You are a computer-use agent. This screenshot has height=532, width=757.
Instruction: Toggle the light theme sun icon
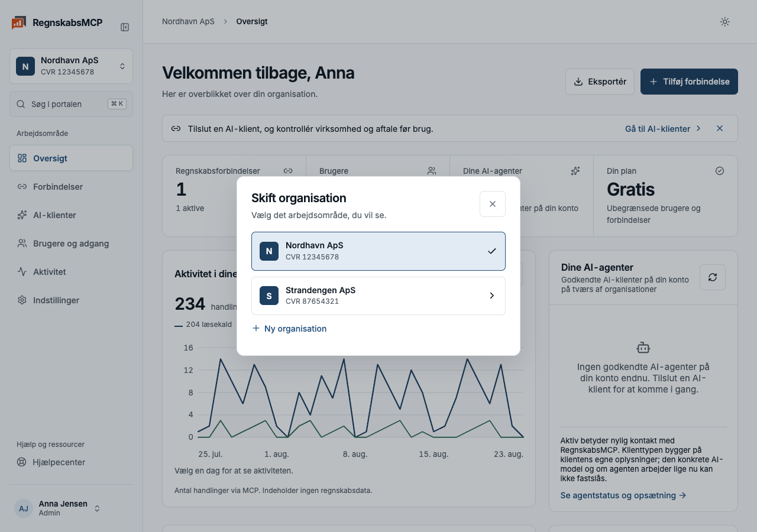(724, 22)
